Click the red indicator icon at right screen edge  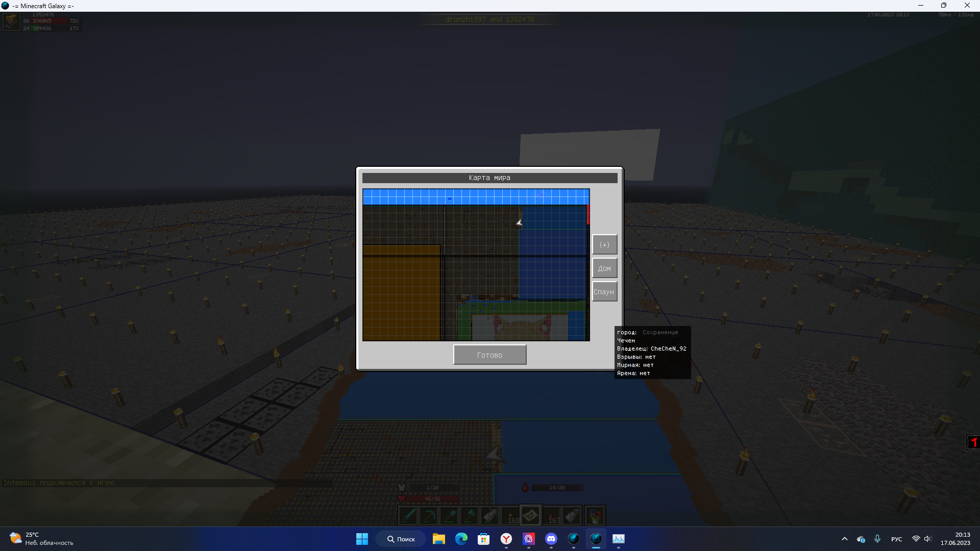[x=973, y=442]
